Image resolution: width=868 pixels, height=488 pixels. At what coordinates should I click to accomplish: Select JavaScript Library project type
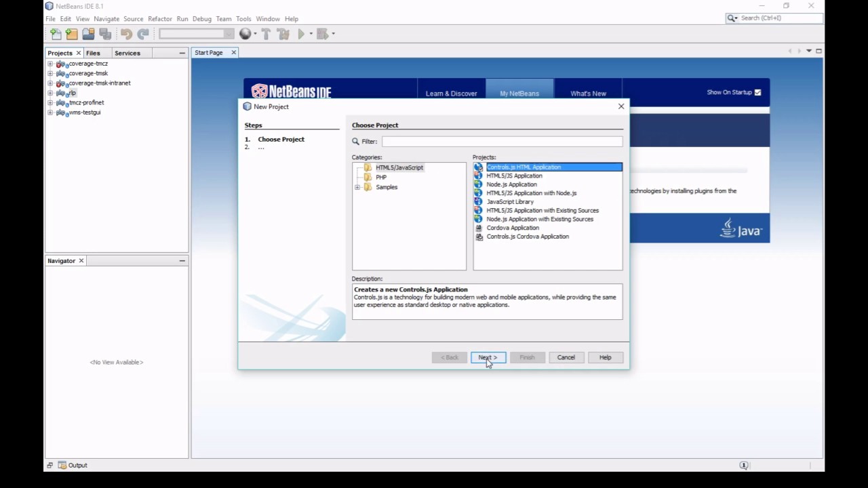point(510,202)
